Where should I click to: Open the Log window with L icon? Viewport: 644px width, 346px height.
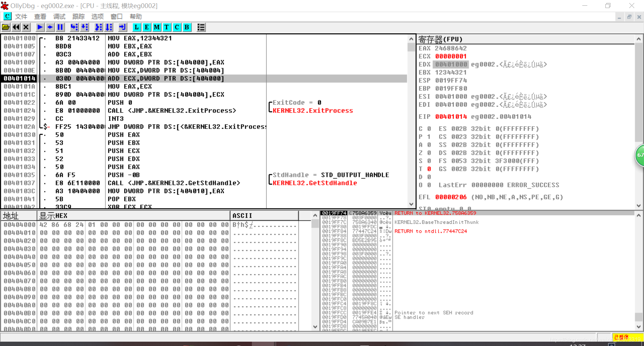tap(137, 27)
